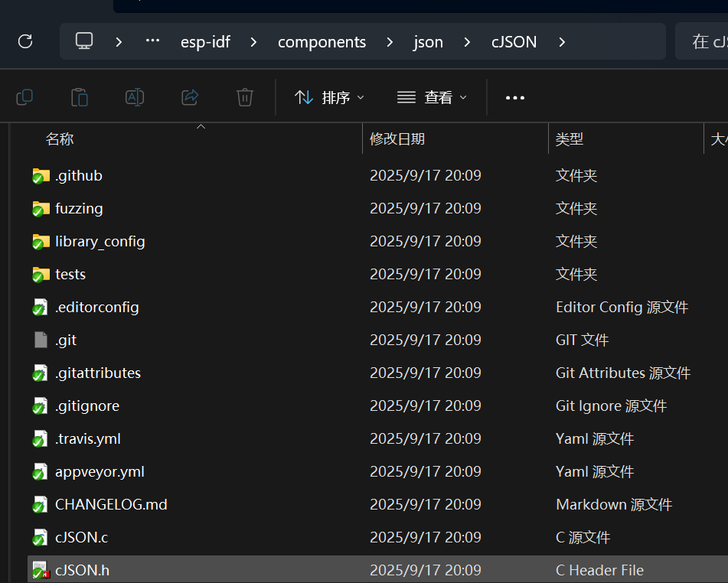Select the .git file icon
Screen dimensions: 728x583
pyautogui.click(x=41, y=340)
